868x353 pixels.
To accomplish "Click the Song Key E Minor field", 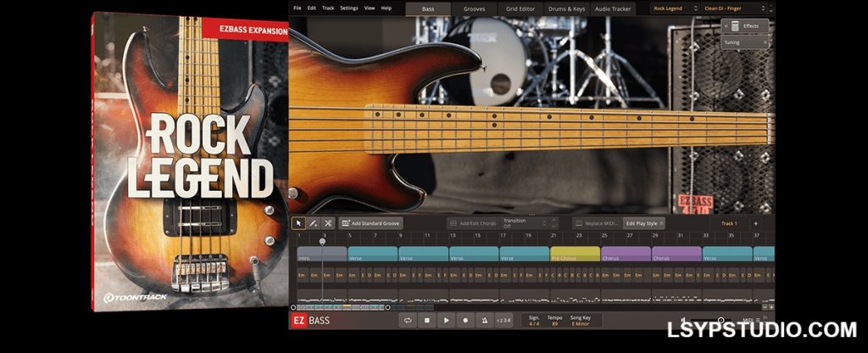I will pos(581,320).
